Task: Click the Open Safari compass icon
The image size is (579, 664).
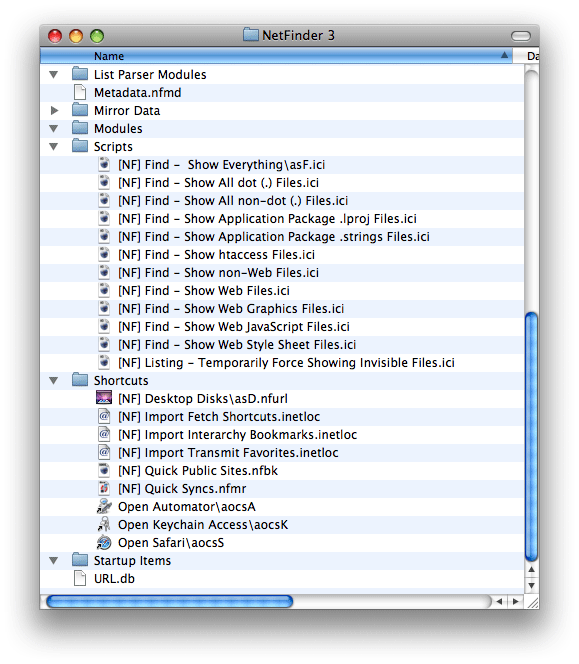Action: [104, 542]
